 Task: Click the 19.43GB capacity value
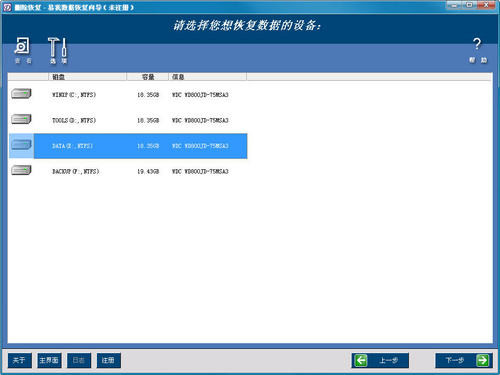coord(148,171)
